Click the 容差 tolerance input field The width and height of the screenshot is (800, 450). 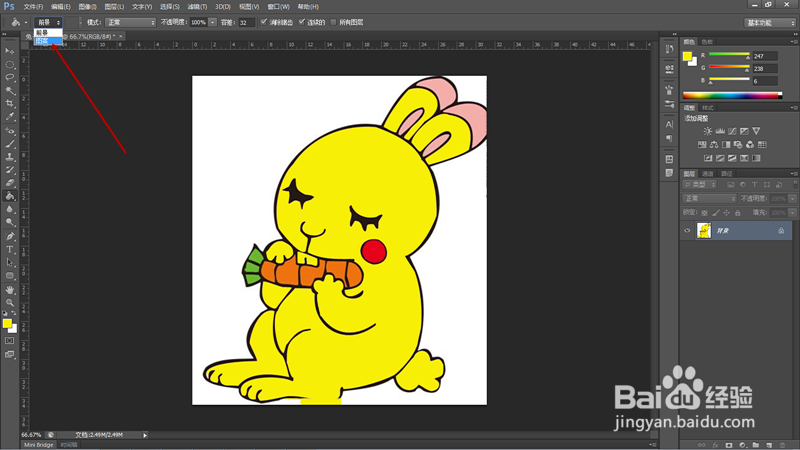[246, 22]
